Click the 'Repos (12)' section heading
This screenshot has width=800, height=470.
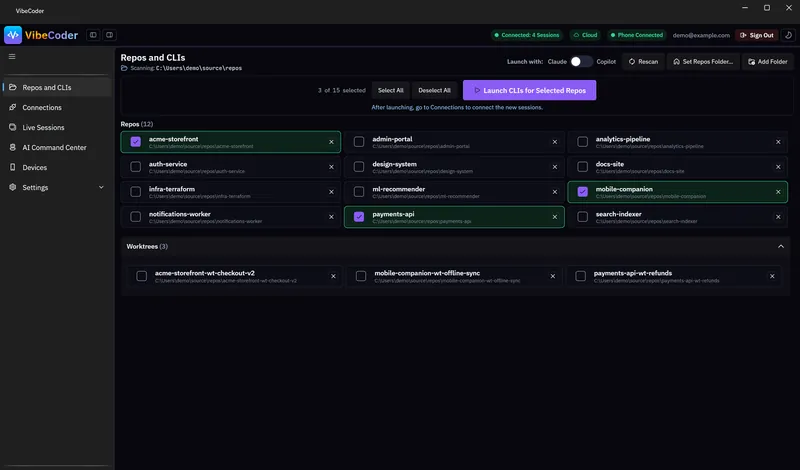pyautogui.click(x=137, y=124)
